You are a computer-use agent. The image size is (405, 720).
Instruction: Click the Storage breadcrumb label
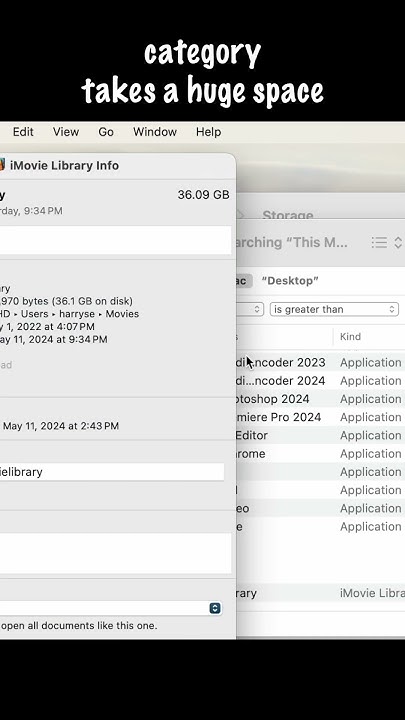(x=287, y=214)
